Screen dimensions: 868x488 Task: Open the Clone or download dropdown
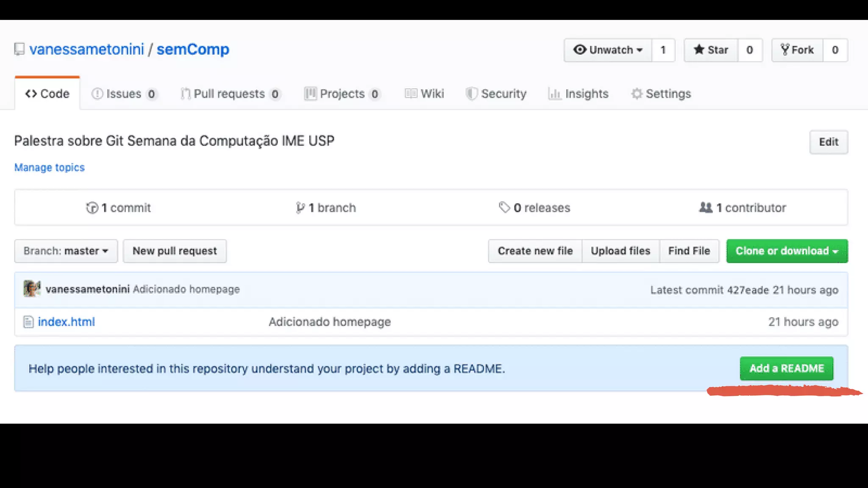tap(787, 251)
